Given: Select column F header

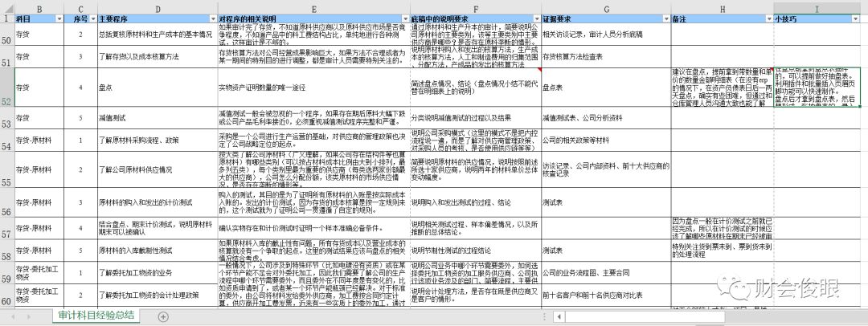Looking at the screenshot, I should click(x=476, y=10).
